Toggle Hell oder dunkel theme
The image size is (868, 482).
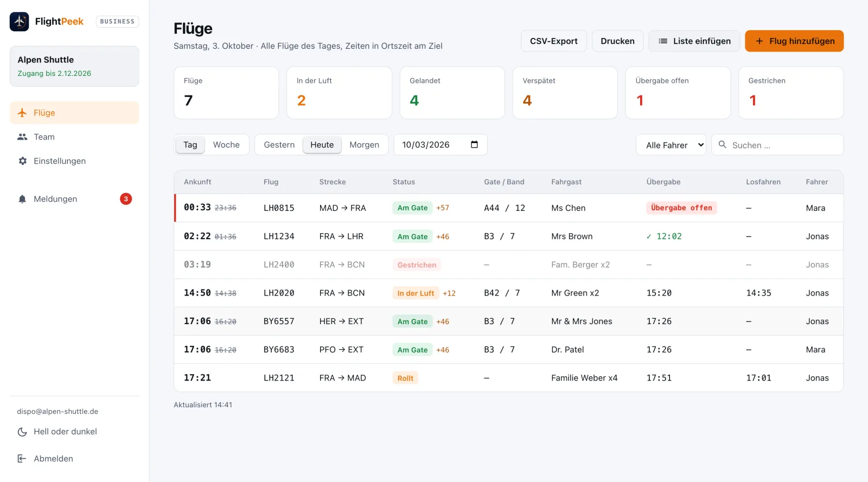click(74, 432)
